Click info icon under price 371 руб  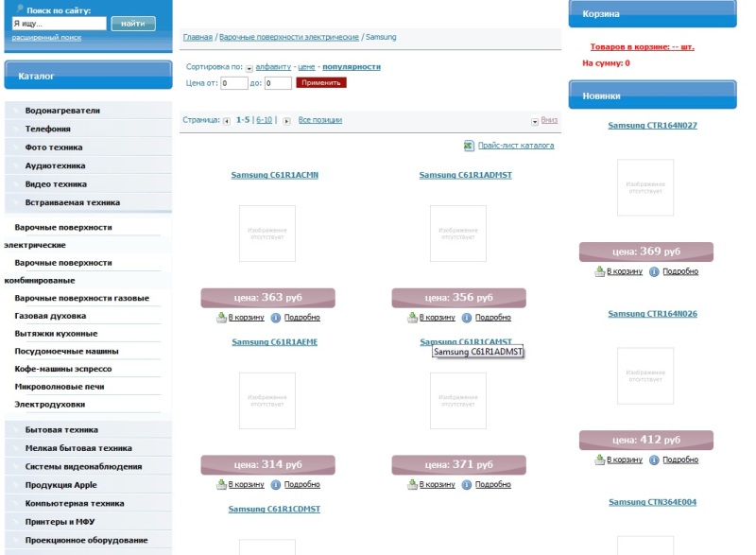[467, 485]
